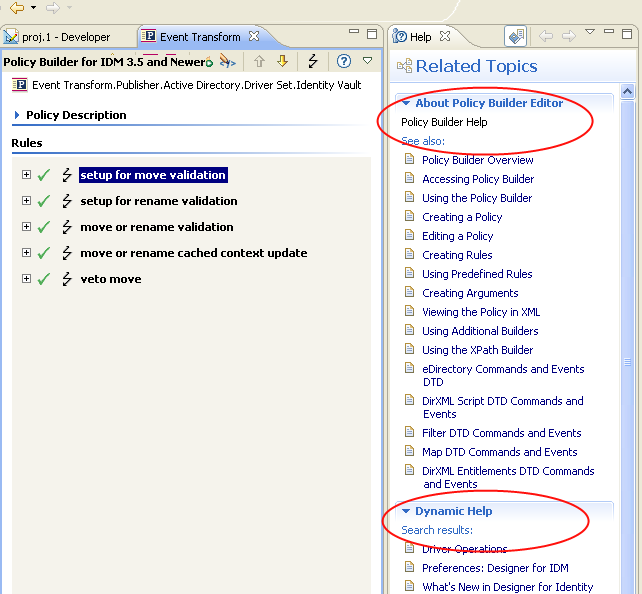Open the Using the XPath Builder link
The image size is (642, 594).
pyautogui.click(x=478, y=350)
